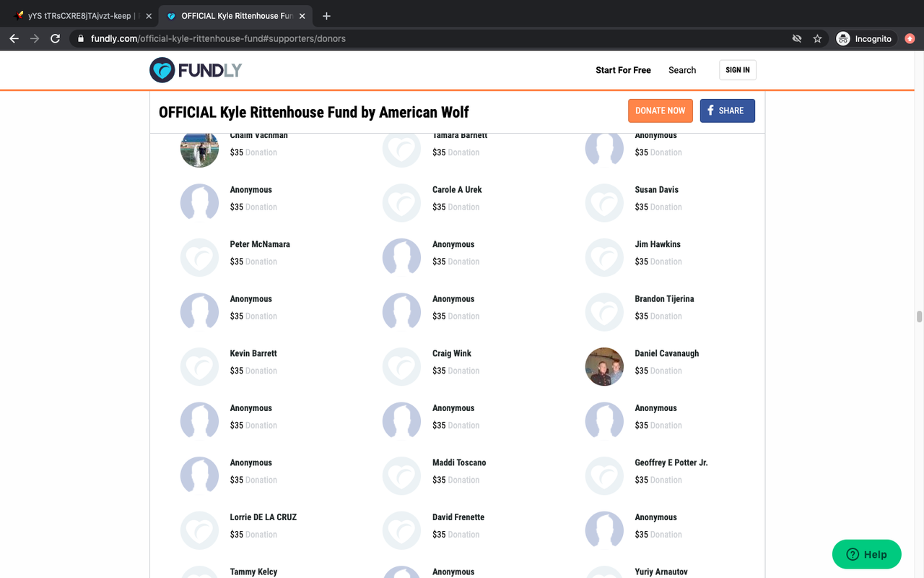The width and height of the screenshot is (924, 578).
Task: Click Chaim Vachman's profile photo
Action: 199,150
